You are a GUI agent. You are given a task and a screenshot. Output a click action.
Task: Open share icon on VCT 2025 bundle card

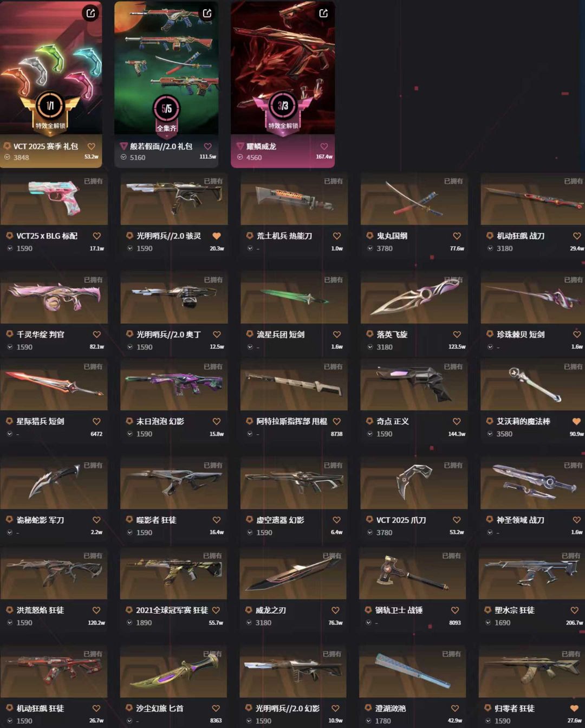pos(90,13)
